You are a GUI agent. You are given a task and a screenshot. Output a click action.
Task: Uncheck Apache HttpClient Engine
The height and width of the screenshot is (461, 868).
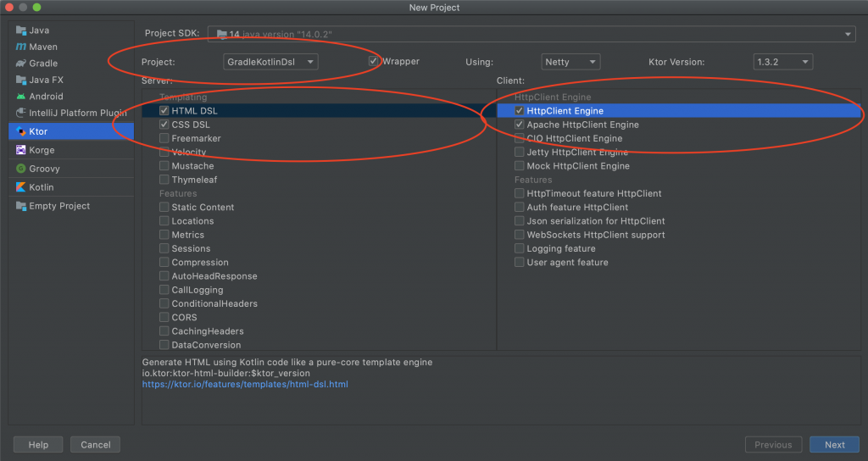click(520, 125)
